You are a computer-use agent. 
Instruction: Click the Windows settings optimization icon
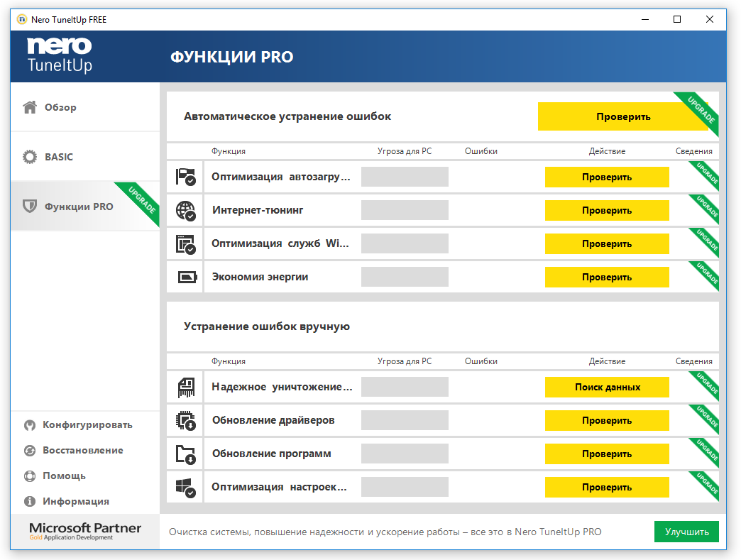[x=186, y=488]
